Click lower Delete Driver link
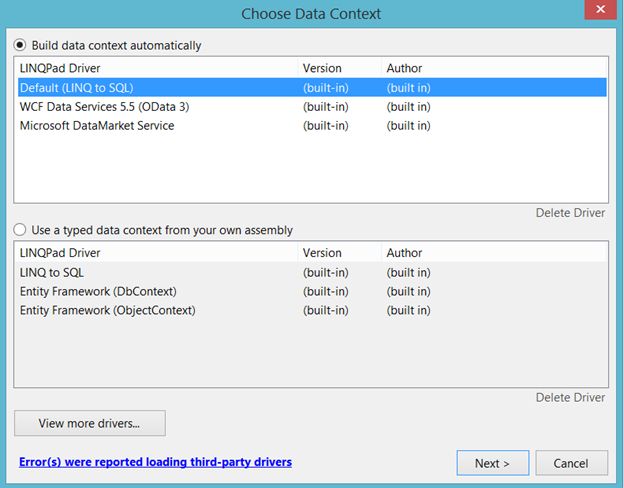Image resolution: width=624 pixels, height=488 pixels. click(570, 397)
